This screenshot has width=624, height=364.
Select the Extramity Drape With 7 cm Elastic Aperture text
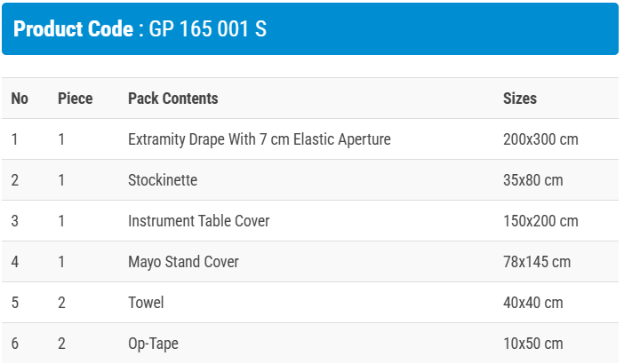(x=259, y=139)
